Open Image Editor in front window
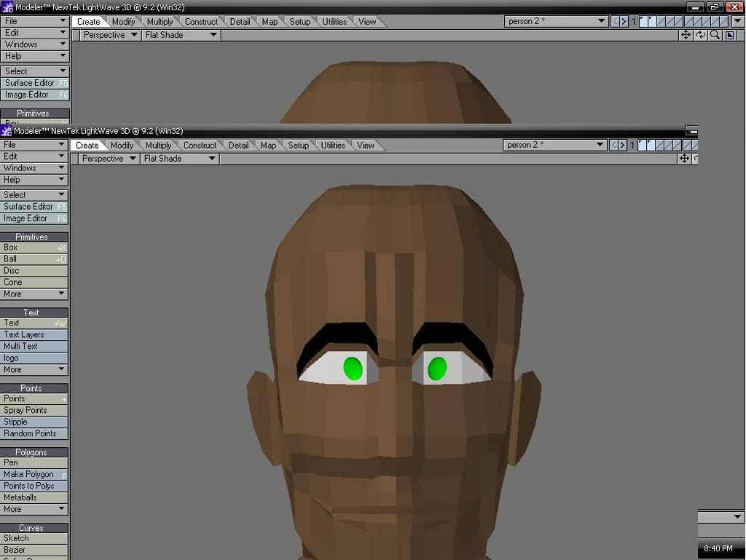Screen dimensions: 746x560 pyautogui.click(x=34, y=218)
